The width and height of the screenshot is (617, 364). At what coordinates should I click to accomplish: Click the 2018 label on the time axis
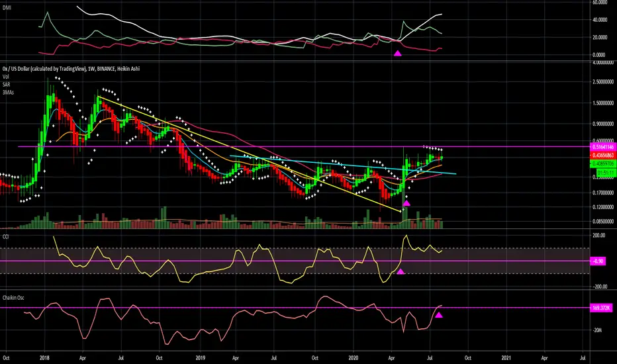tap(44, 357)
